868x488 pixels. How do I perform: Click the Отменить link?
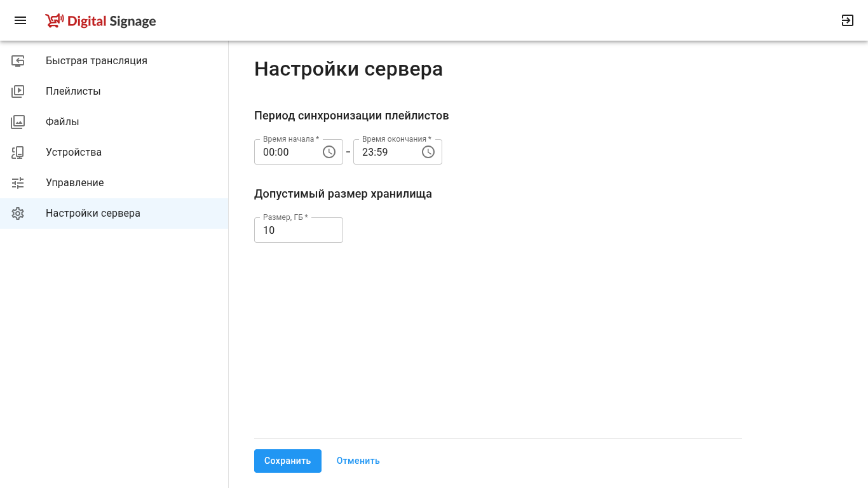[358, 461]
